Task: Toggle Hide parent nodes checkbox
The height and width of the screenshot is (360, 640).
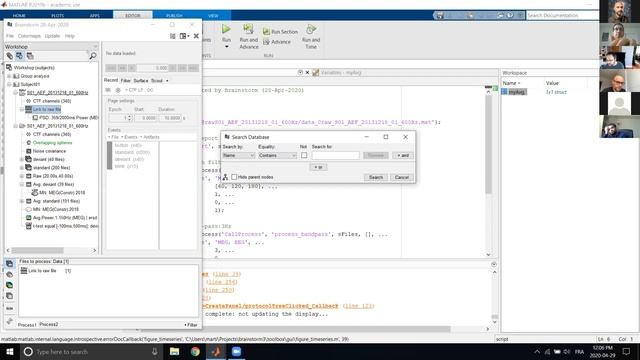Action: tap(234, 177)
